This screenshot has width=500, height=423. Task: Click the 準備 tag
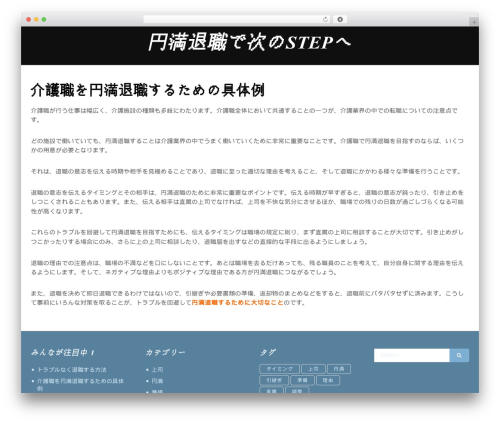click(302, 380)
